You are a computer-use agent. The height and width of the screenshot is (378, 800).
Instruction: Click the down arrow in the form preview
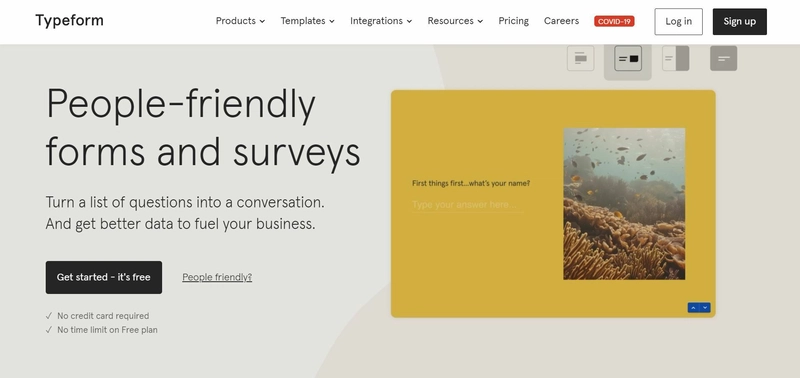(705, 308)
